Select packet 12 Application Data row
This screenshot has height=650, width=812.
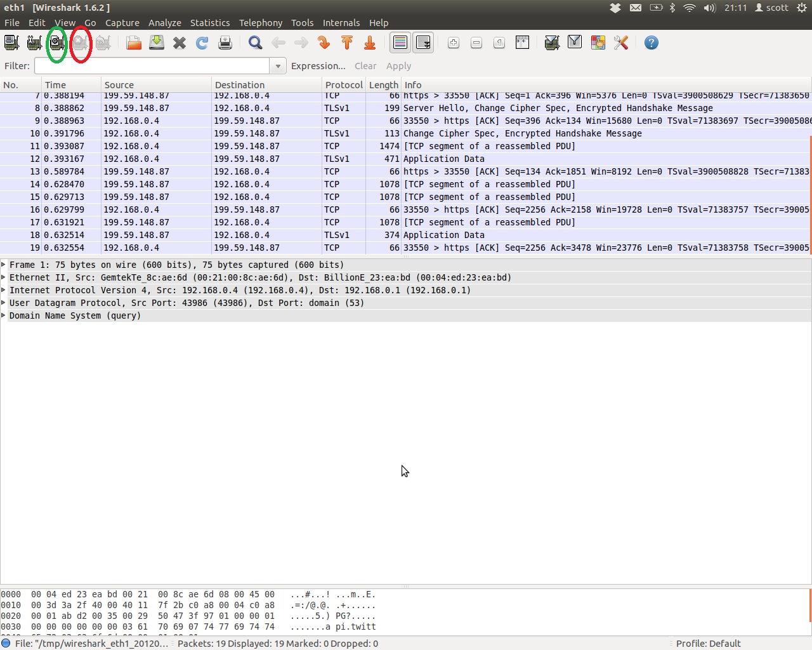[x=405, y=159]
